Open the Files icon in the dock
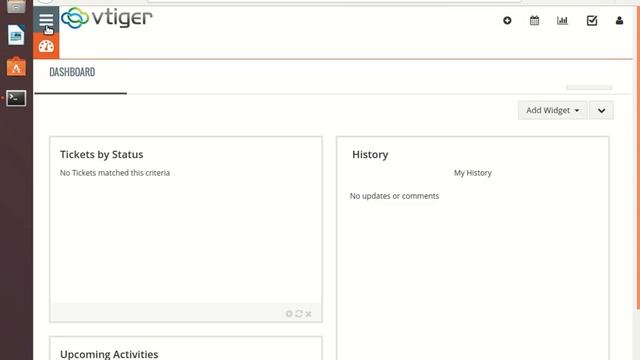This screenshot has height=360, width=640. pyautogui.click(x=16, y=7)
